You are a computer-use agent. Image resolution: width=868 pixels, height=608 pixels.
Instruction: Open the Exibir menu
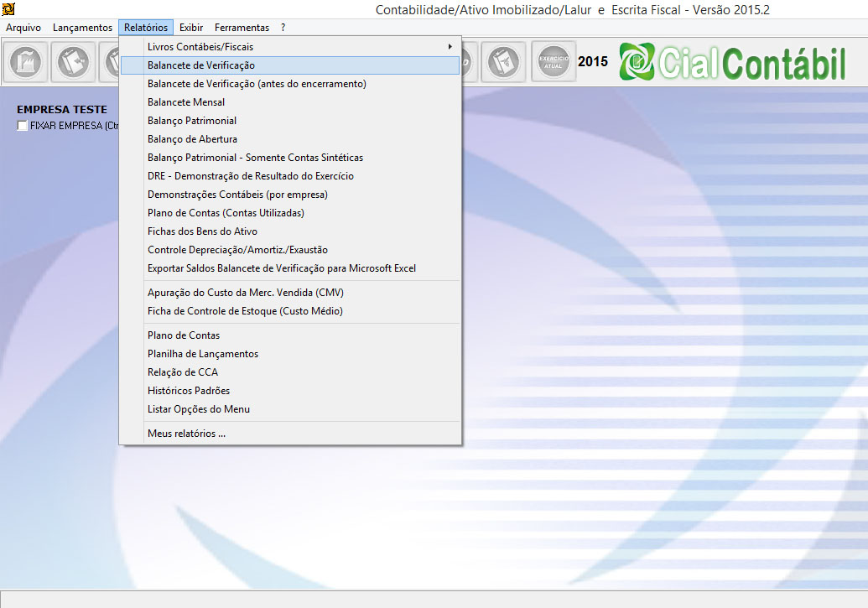coord(191,28)
